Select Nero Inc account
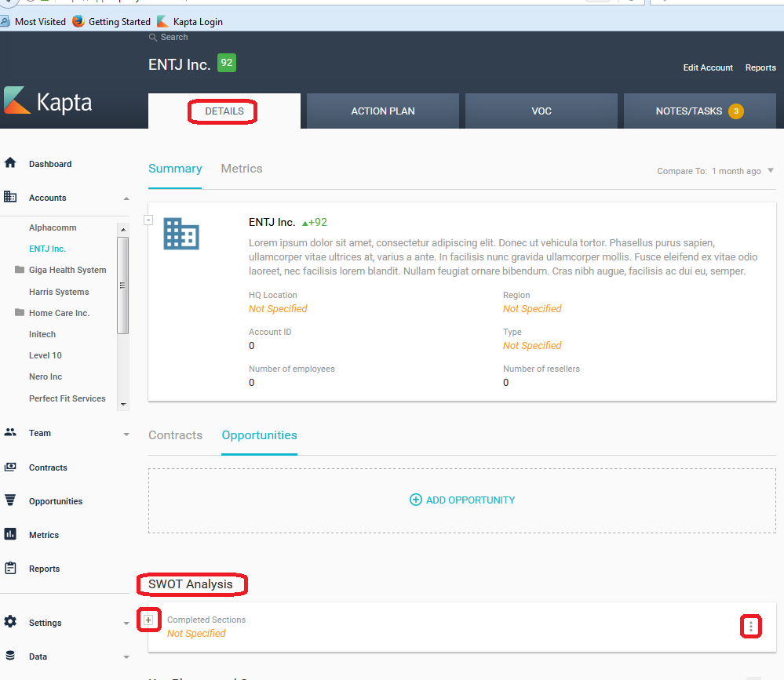This screenshot has width=784, height=680. pyautogui.click(x=46, y=376)
